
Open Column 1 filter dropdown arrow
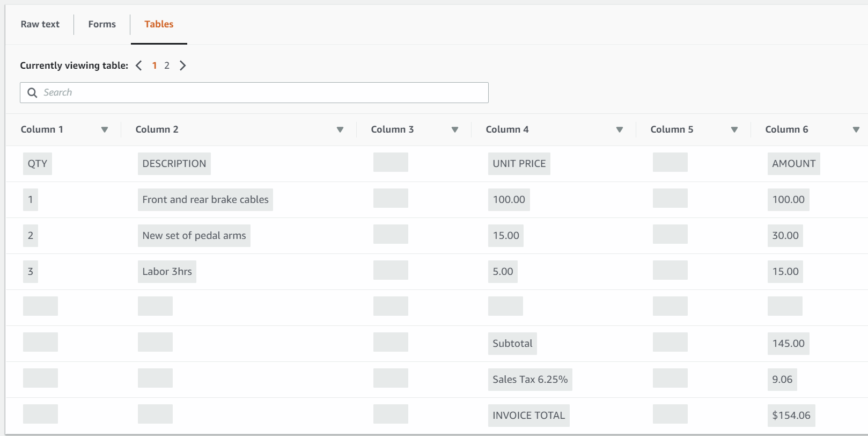click(x=105, y=129)
